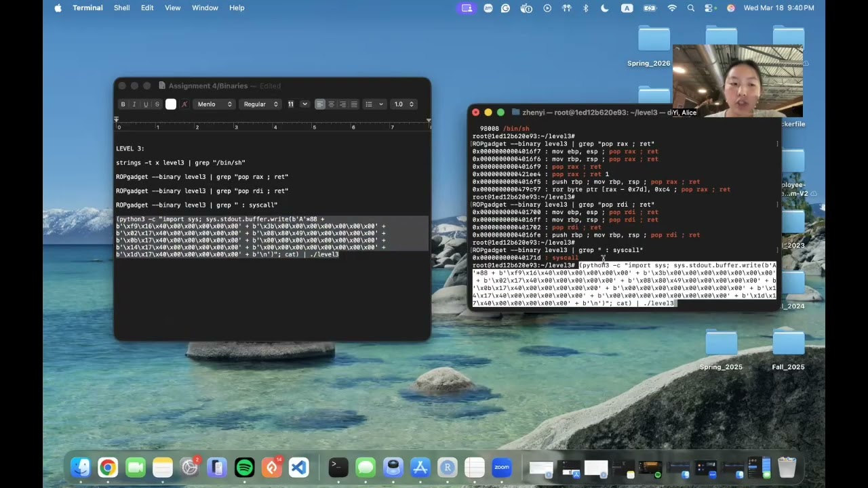Open the battery status menu
Screen dimensions: 868x488
coord(650,8)
